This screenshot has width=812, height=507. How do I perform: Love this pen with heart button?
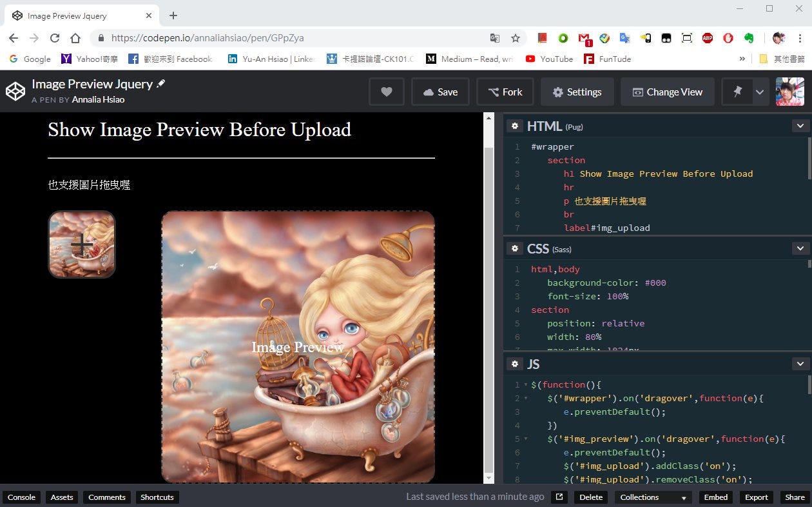(387, 92)
